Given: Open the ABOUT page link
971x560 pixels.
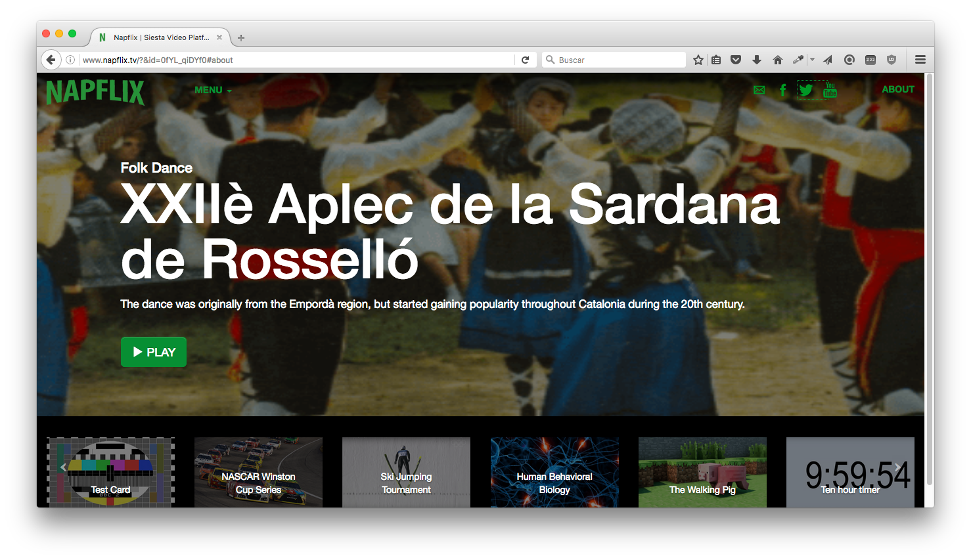Looking at the screenshot, I should (898, 89).
